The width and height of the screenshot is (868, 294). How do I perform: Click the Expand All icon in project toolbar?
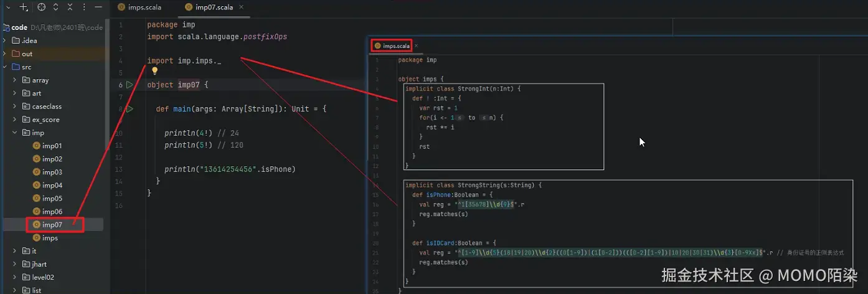55,7
